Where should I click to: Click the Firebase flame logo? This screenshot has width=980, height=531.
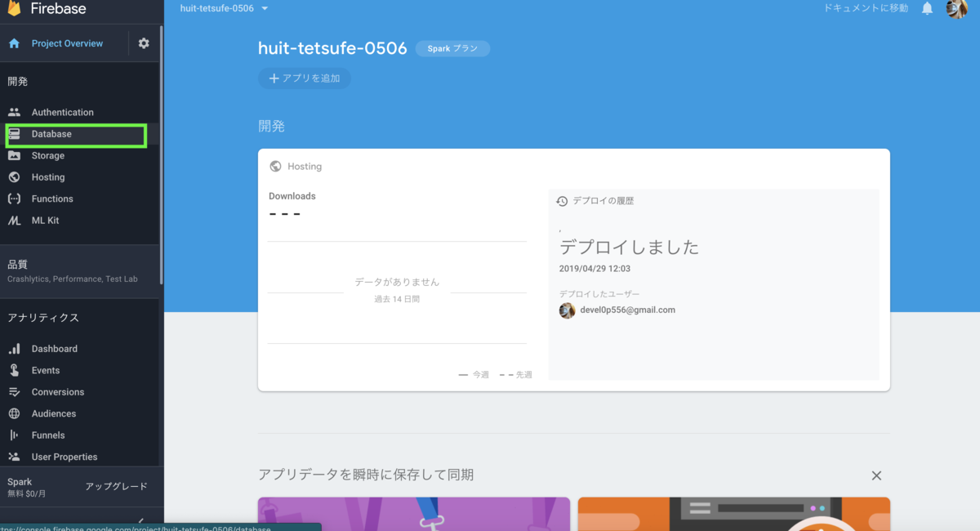coord(15,10)
